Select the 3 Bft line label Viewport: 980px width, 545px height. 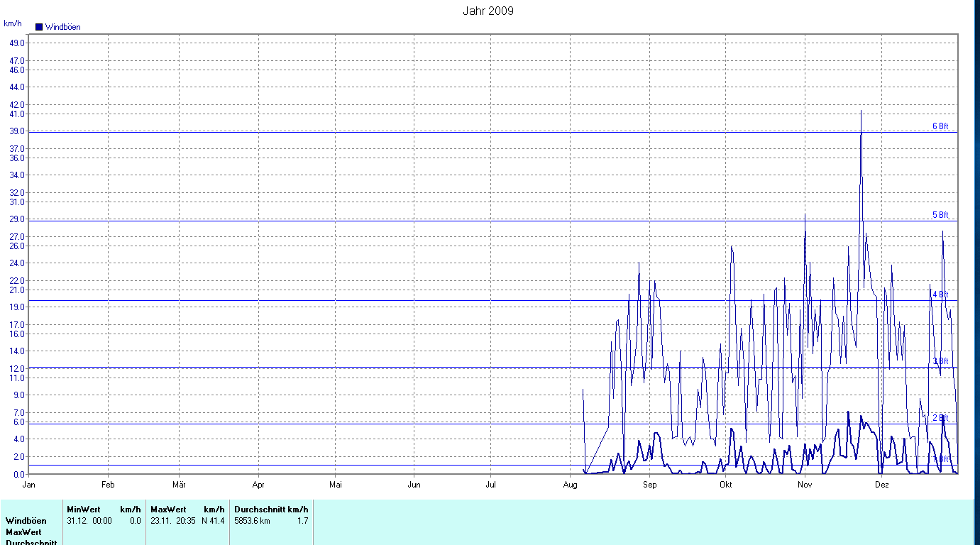tap(940, 361)
